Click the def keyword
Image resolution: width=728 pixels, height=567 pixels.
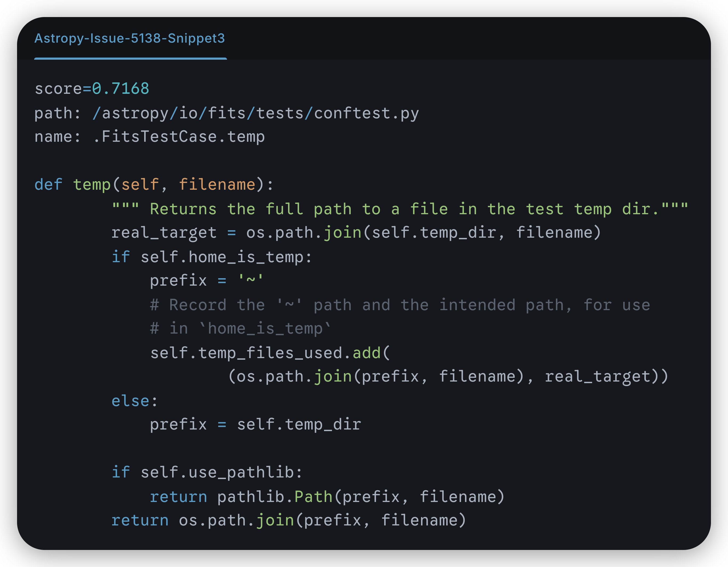point(48,185)
